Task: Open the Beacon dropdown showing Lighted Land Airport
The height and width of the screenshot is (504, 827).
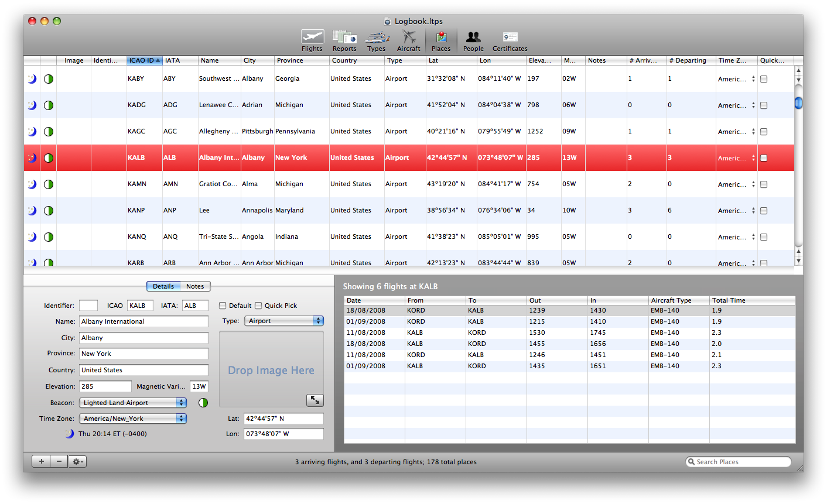Action: tap(133, 403)
